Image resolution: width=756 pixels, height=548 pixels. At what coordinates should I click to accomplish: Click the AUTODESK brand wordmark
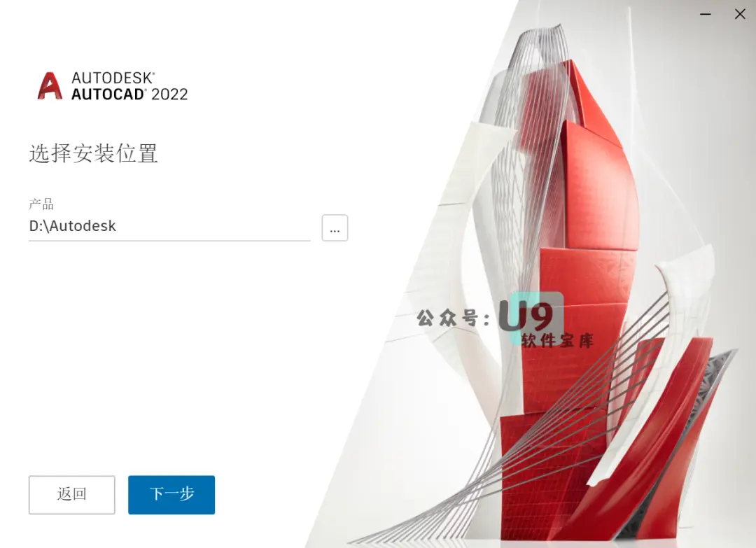point(113,78)
